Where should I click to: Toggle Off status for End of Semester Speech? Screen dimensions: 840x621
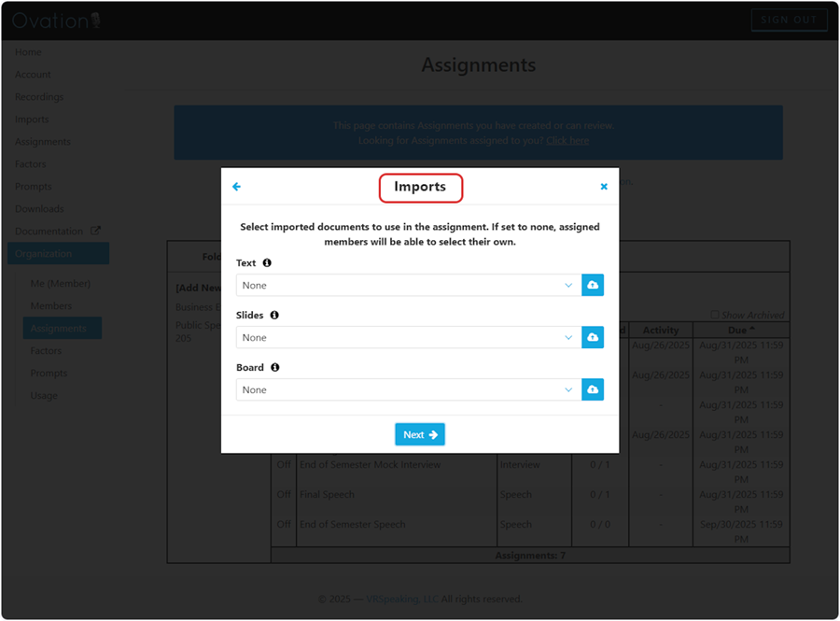(284, 525)
